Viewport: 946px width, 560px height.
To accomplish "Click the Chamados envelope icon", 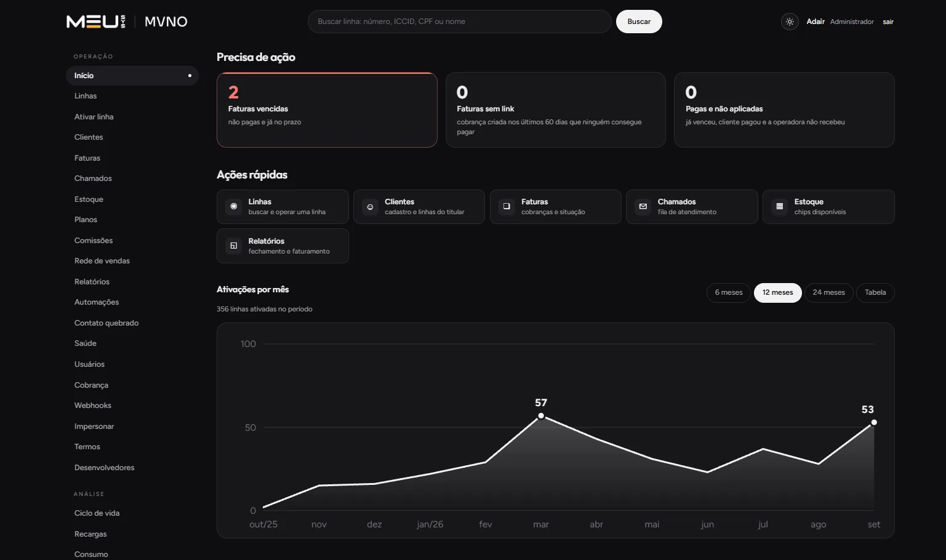I will tap(643, 207).
